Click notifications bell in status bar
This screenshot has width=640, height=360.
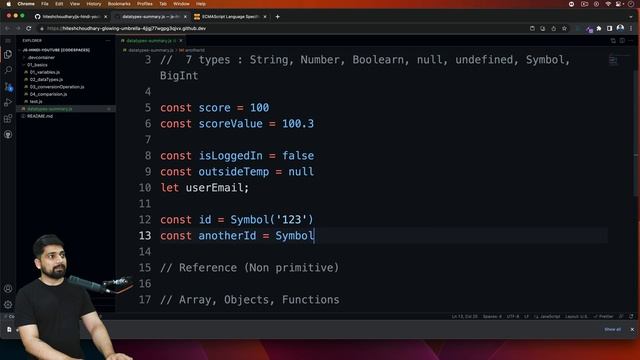click(631, 316)
